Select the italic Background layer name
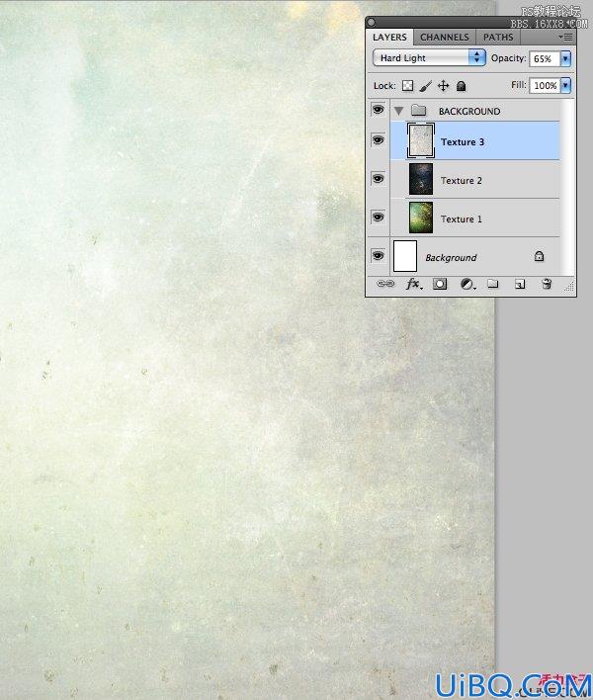Viewport: 593px width, 700px height. point(451,258)
